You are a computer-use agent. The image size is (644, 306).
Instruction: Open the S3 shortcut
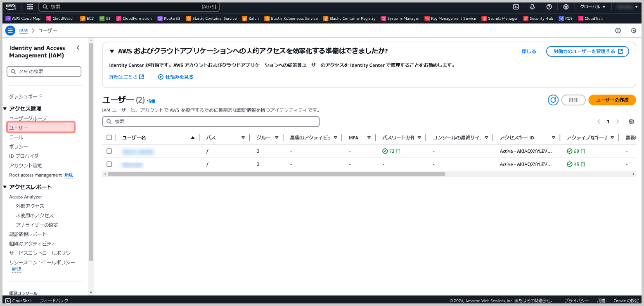tap(105, 19)
